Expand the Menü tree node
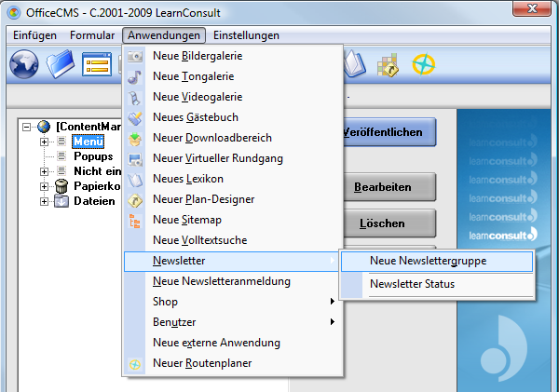This screenshot has height=392, width=559. pyautogui.click(x=44, y=142)
